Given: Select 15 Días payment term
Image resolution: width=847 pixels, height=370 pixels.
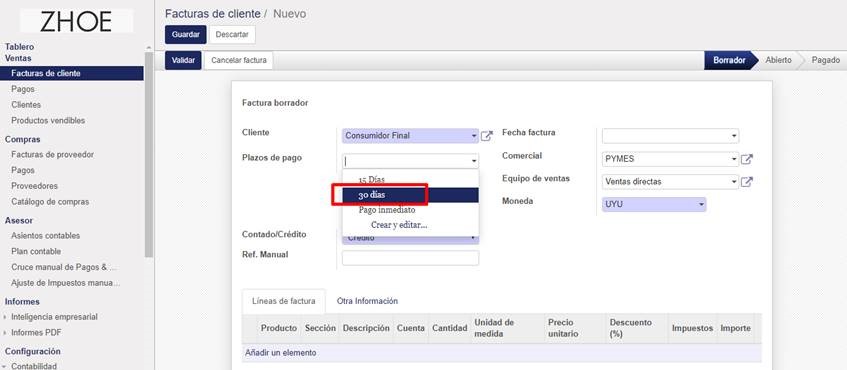Looking at the screenshot, I should [411, 180].
